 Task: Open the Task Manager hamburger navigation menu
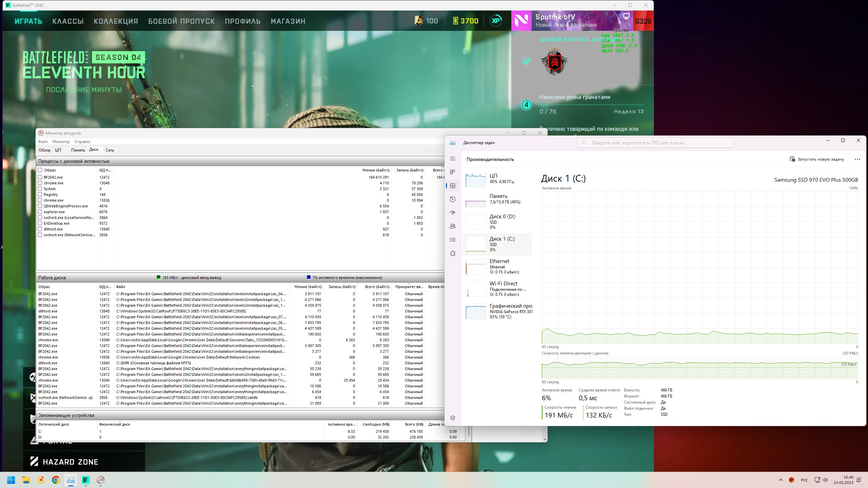(453, 159)
